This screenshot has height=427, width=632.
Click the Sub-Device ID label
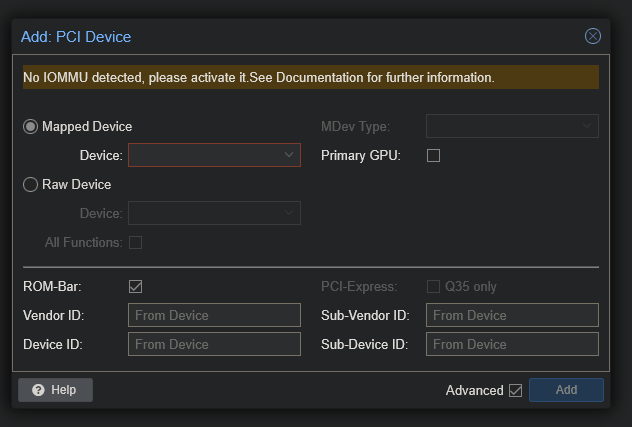[364, 344]
